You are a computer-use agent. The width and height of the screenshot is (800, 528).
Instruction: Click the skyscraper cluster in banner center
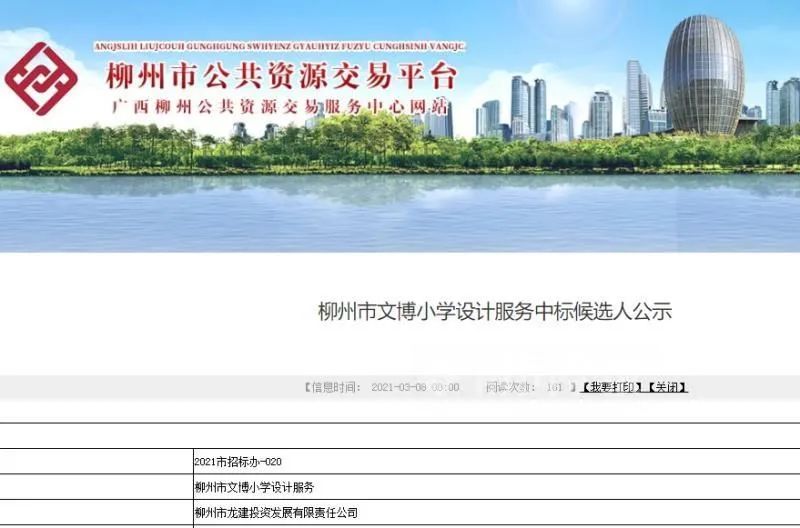[x=530, y=108]
